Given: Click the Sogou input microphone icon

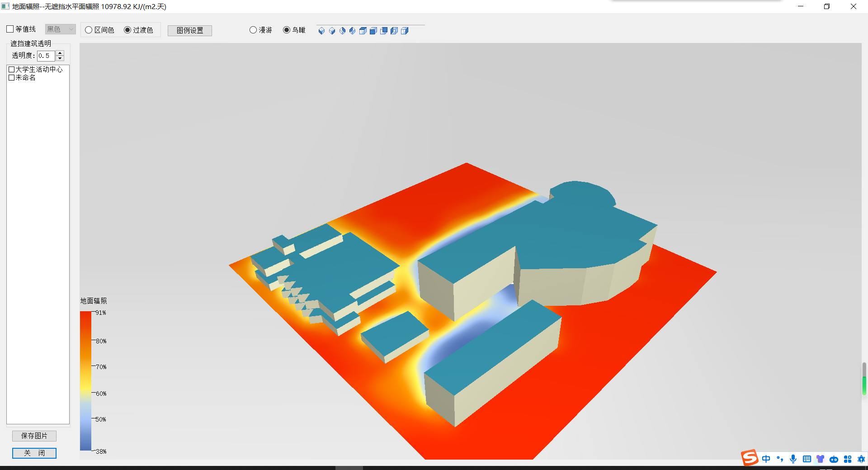Looking at the screenshot, I should (793, 459).
